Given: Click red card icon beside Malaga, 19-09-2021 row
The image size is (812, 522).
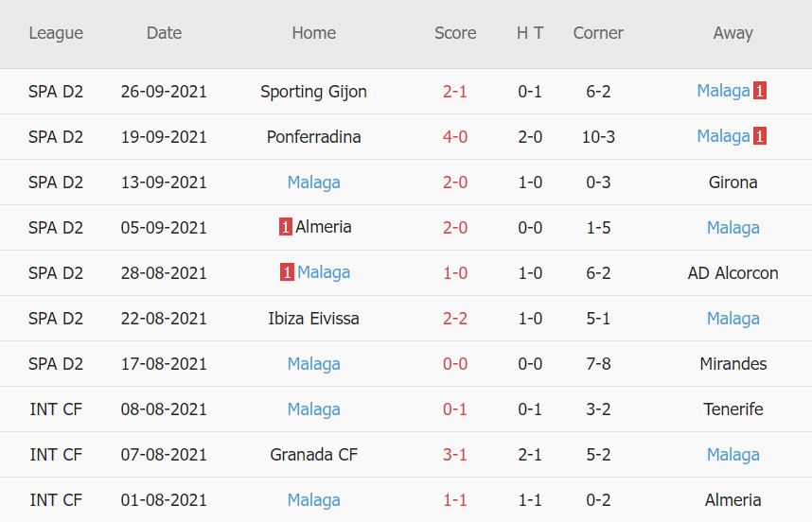Looking at the screenshot, I should point(760,136).
